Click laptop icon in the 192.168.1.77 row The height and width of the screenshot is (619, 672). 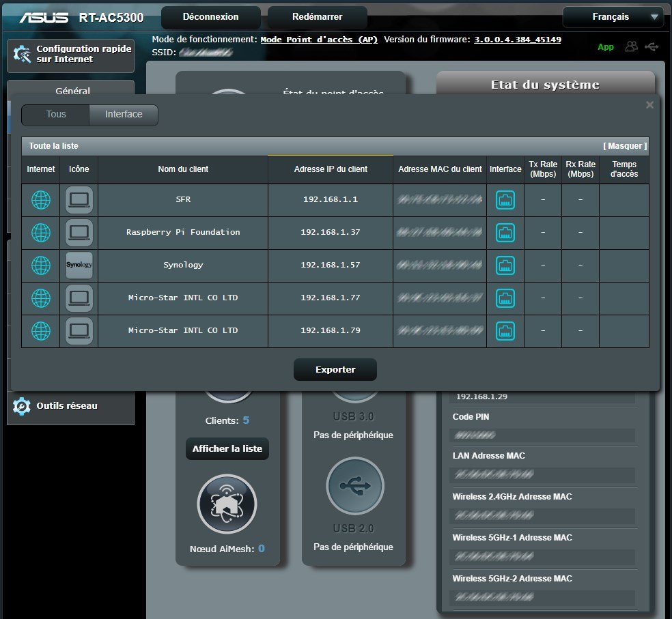79,298
